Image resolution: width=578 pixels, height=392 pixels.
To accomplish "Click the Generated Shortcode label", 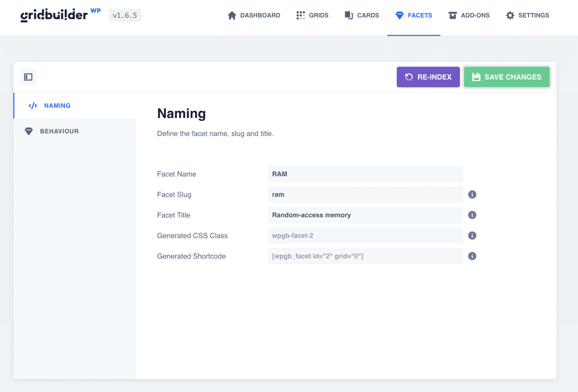I will (x=191, y=256).
